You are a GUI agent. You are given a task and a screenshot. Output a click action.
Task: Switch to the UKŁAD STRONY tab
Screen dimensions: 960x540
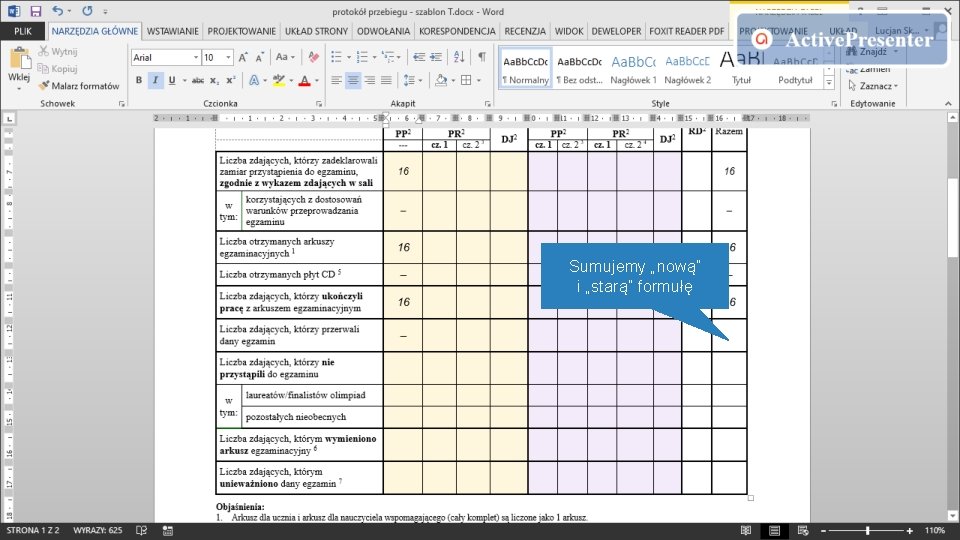pyautogui.click(x=316, y=31)
